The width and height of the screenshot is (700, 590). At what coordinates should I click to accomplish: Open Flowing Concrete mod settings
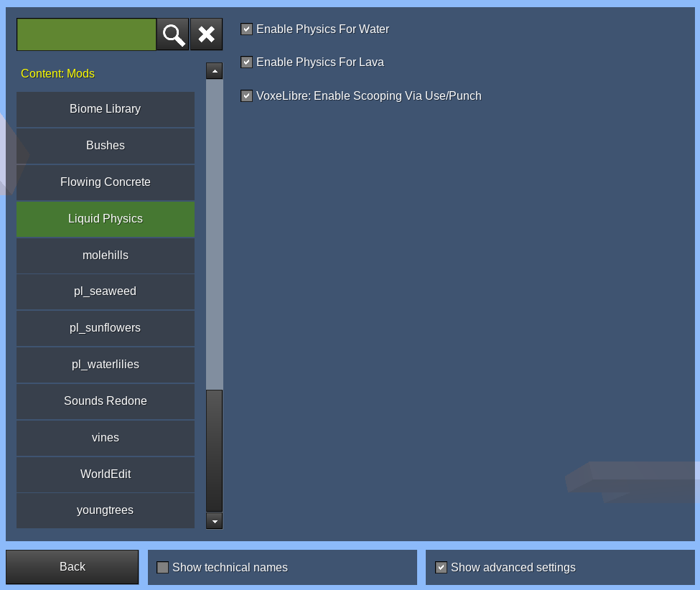pyautogui.click(x=106, y=182)
